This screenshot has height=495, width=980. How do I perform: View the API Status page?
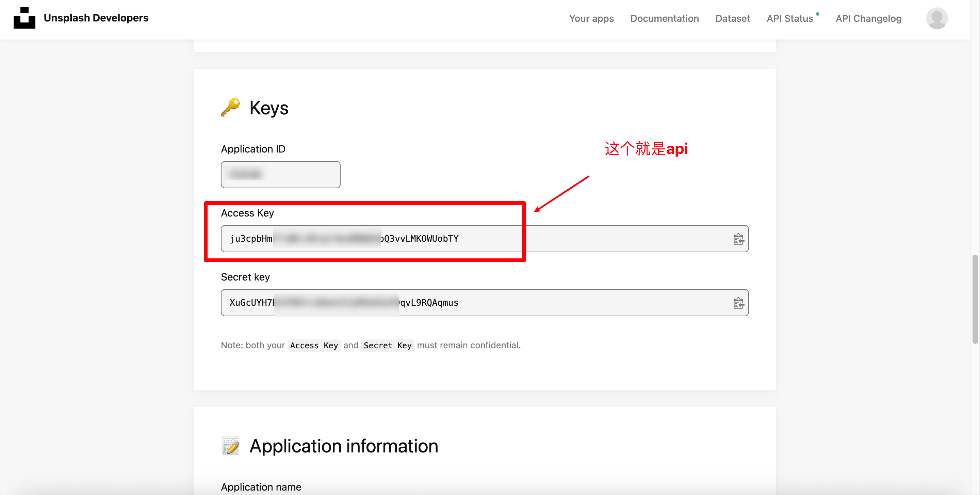coord(789,18)
